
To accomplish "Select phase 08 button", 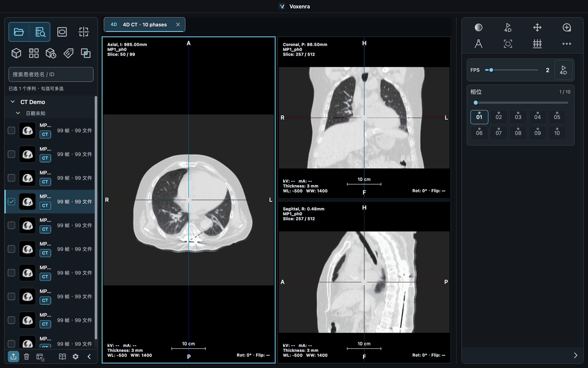I will [x=518, y=133].
